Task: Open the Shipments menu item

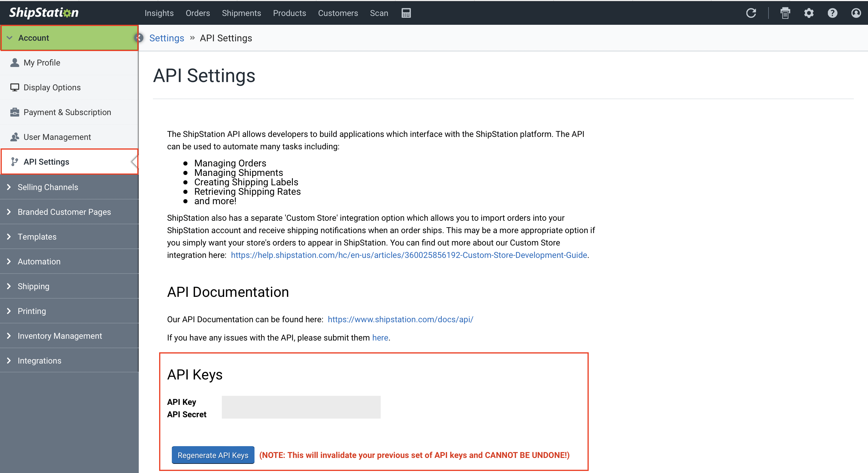Action: coord(241,13)
